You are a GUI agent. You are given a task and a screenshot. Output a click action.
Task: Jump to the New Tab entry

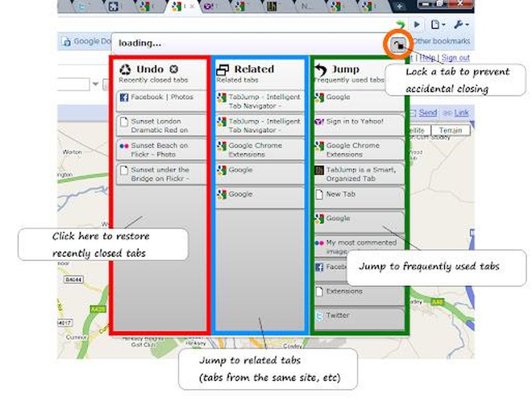(x=359, y=198)
